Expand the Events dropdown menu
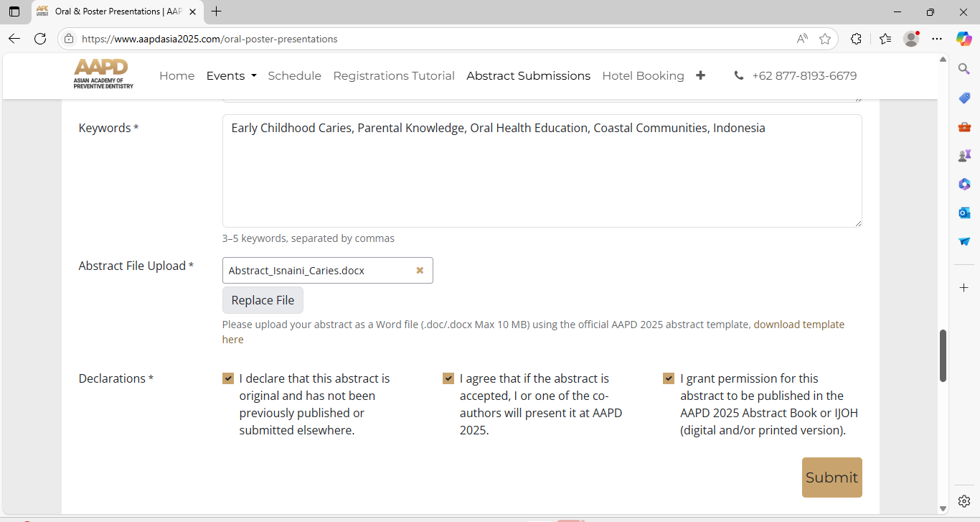980x522 pixels. [x=231, y=75]
